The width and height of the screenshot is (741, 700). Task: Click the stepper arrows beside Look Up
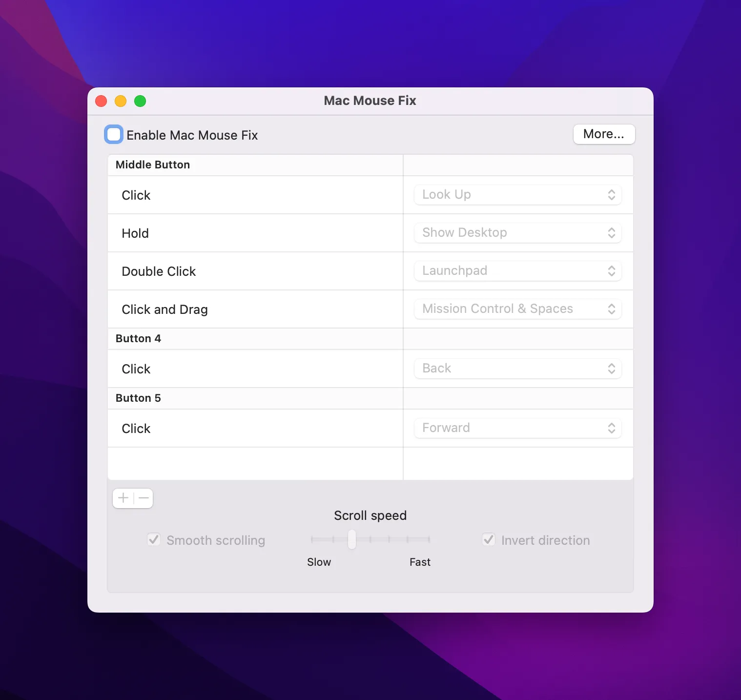(611, 194)
